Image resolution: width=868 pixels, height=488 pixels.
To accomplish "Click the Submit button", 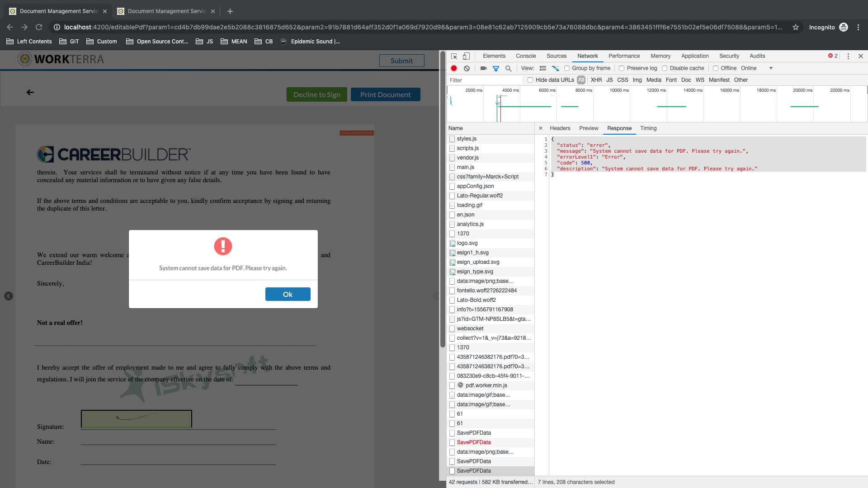I will coord(401,61).
